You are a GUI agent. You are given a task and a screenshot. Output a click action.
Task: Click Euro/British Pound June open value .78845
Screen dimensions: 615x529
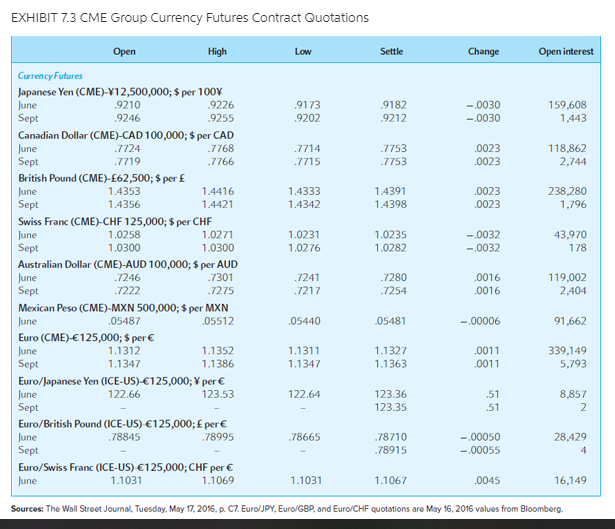(124, 437)
